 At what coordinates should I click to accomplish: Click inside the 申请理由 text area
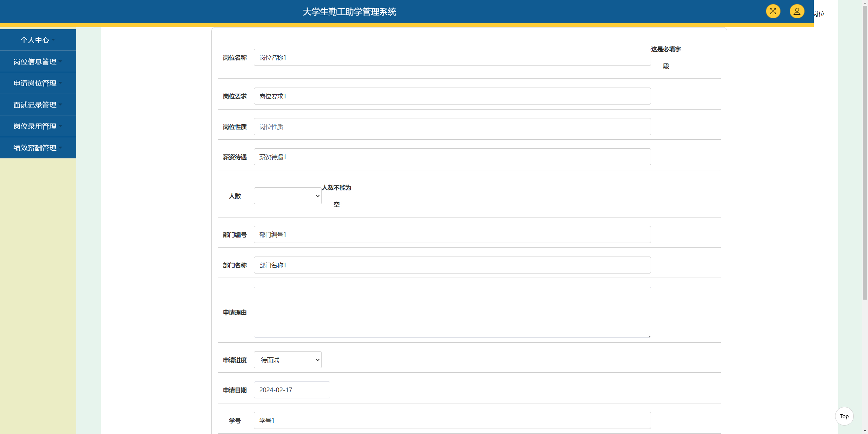click(452, 312)
